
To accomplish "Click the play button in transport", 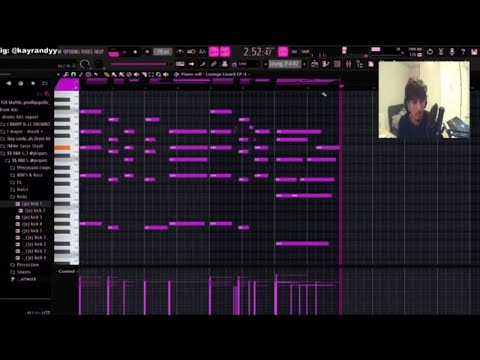I will 125,52.
